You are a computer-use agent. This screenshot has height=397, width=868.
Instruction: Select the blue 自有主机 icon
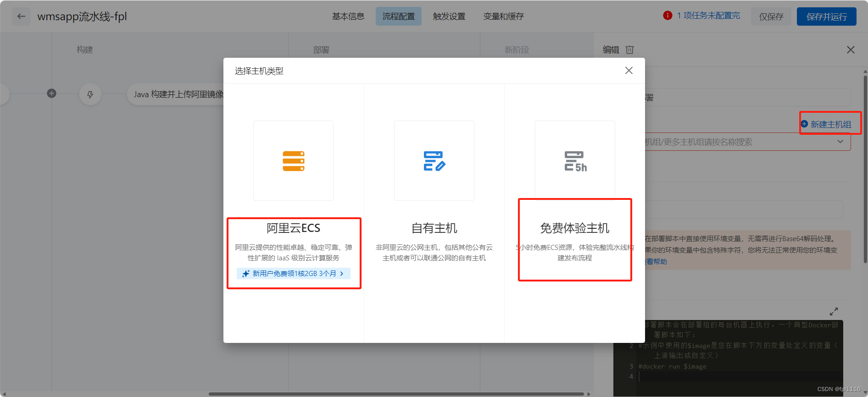tap(434, 161)
